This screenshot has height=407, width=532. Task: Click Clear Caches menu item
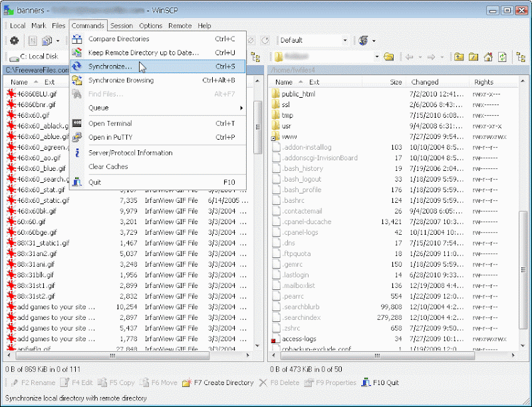[x=158, y=166]
